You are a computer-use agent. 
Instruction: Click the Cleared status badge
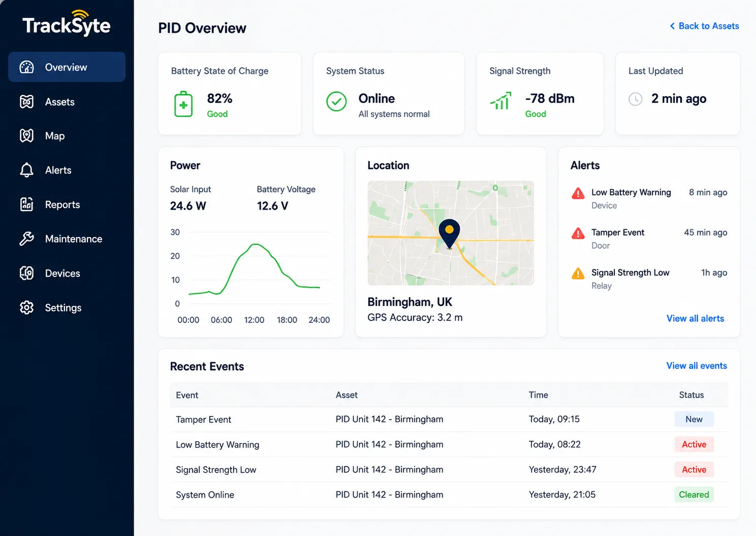pyautogui.click(x=694, y=494)
